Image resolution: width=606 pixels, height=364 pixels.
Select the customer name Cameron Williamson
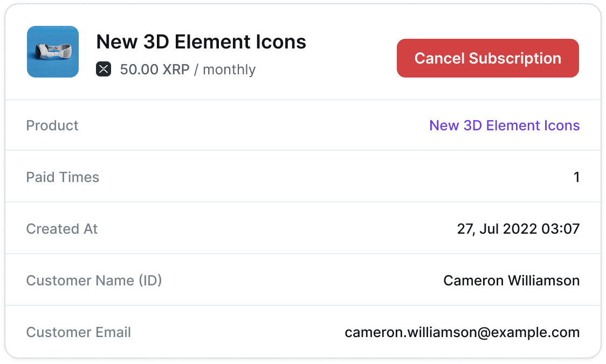tap(511, 281)
